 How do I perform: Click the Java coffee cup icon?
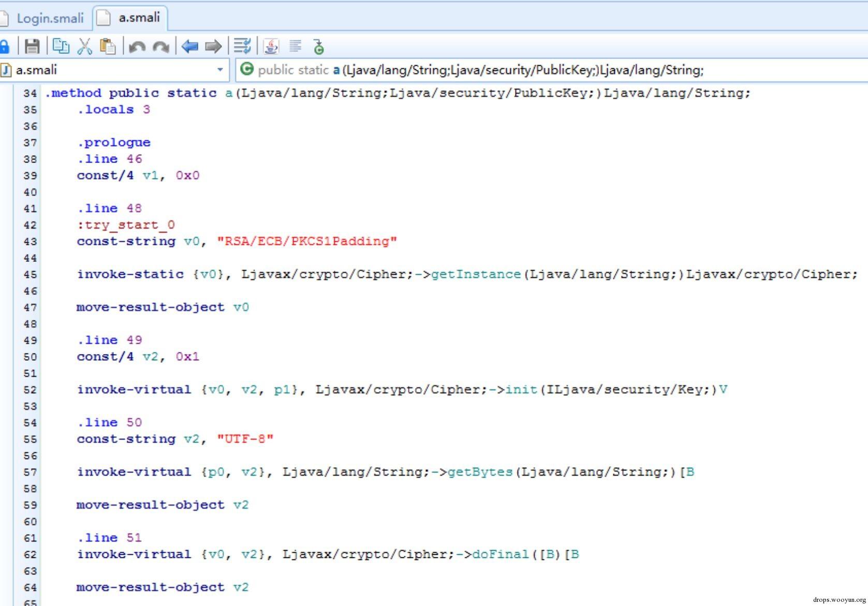coord(271,46)
